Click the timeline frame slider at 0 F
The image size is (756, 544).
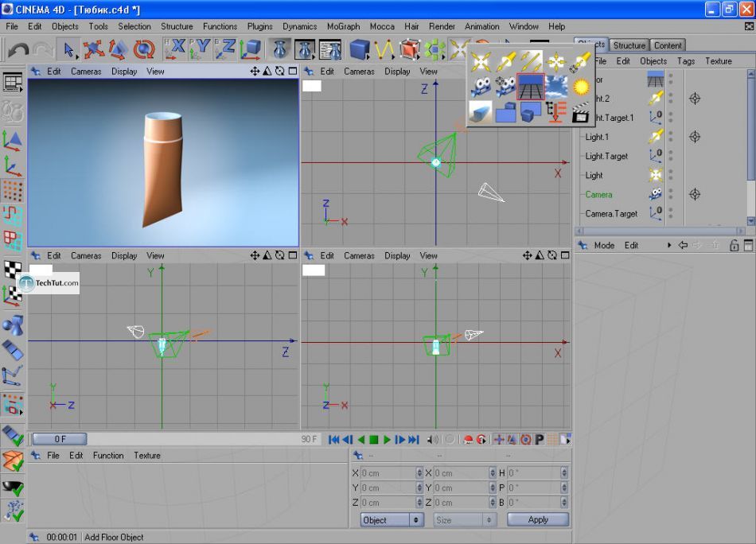coord(60,439)
